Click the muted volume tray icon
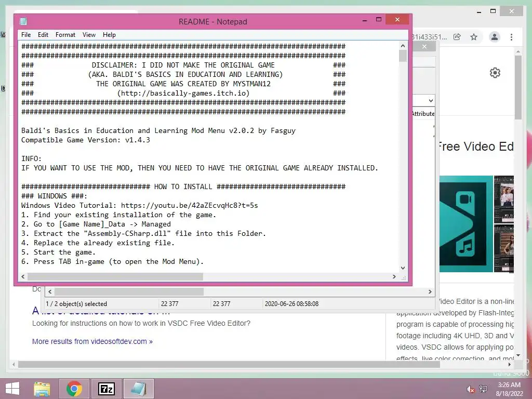Viewport: 532px width, 399px height. click(x=471, y=389)
